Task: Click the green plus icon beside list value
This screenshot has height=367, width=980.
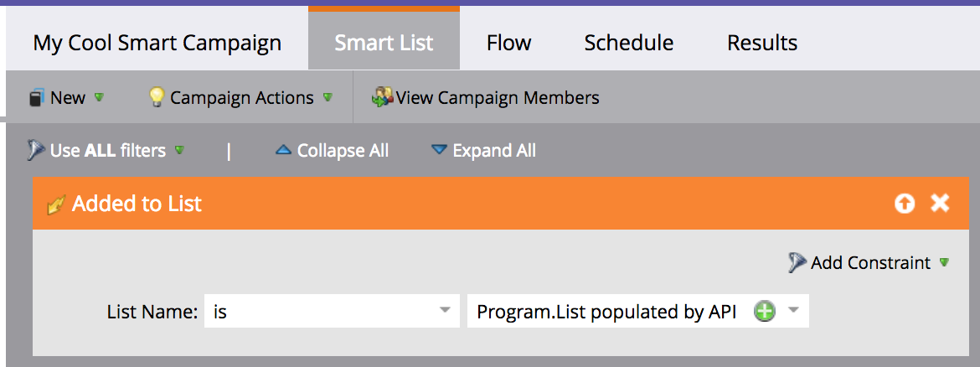Action: coord(765,312)
